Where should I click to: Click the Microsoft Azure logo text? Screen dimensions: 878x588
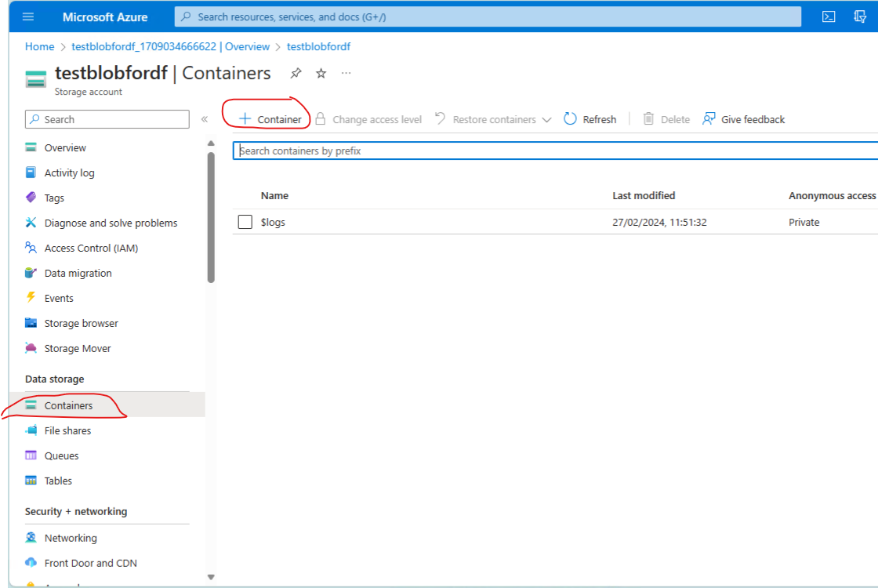105,16
